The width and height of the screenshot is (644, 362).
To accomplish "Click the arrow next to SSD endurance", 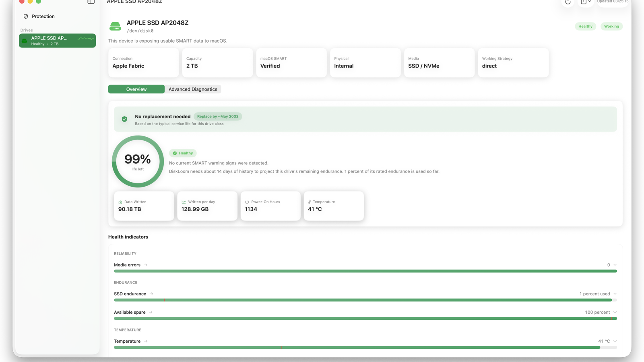I will [x=151, y=294].
